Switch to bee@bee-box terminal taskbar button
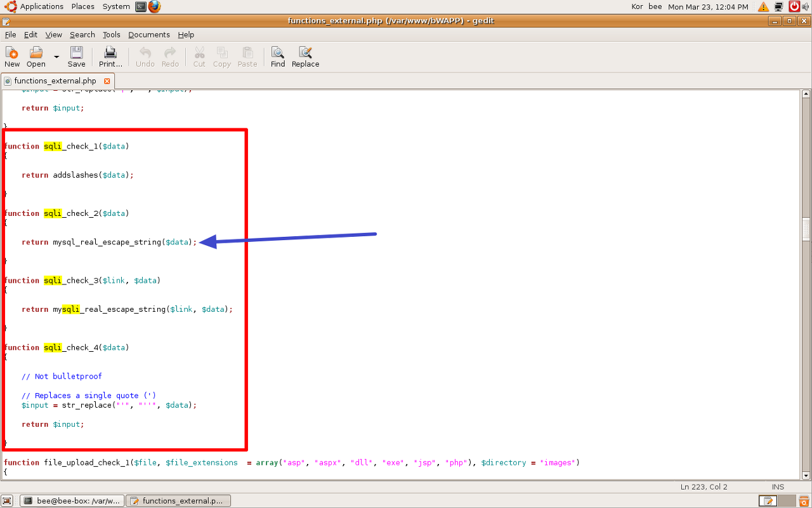 pyautogui.click(x=71, y=501)
